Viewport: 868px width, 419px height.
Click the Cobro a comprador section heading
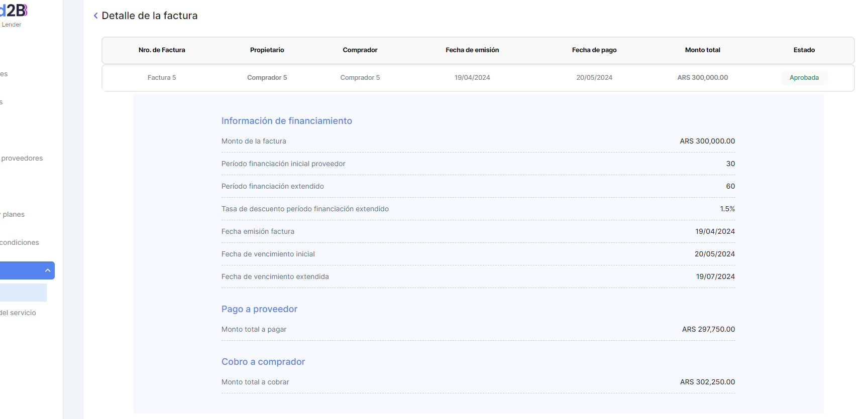click(x=263, y=362)
